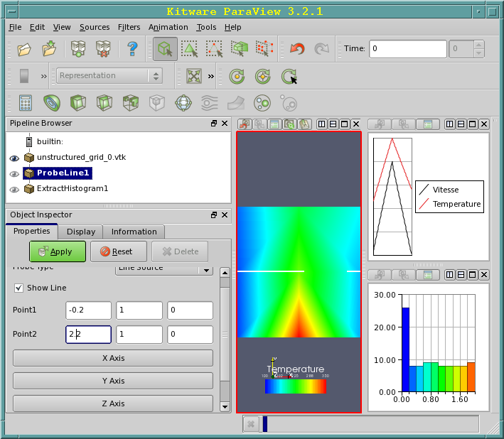
Task: Uncheck the Show Line checkbox
Action: pos(18,288)
